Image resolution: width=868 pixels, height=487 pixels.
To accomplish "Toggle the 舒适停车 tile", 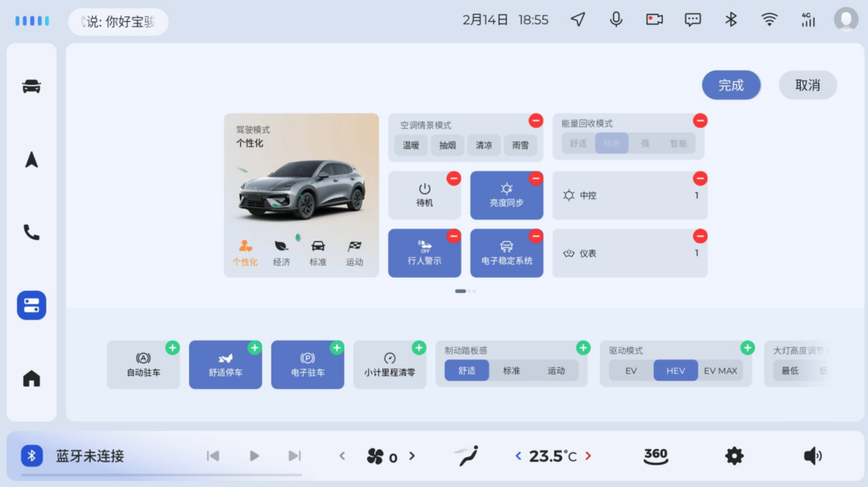I will pos(225,365).
